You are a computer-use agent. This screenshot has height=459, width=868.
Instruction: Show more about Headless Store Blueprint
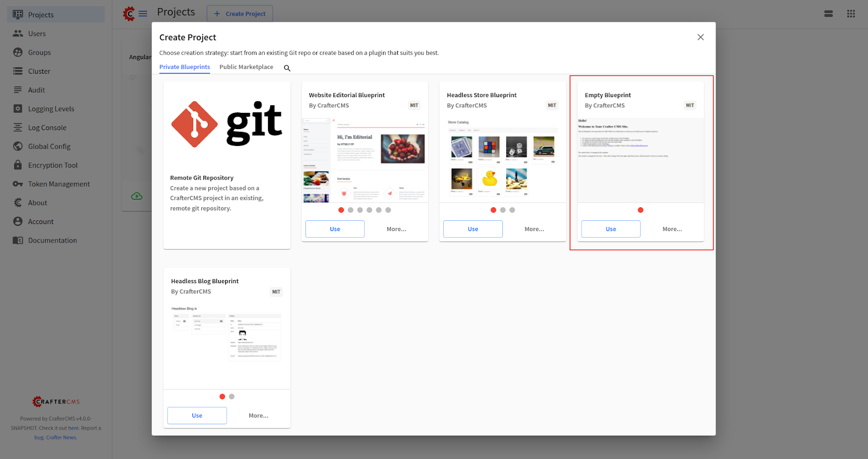pyautogui.click(x=534, y=229)
